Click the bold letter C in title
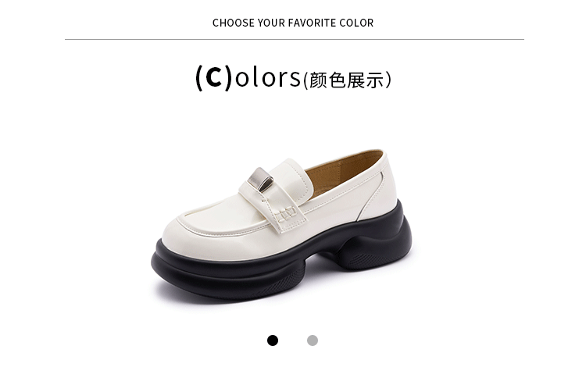Viewport: 586px width, 392px height. [x=214, y=77]
